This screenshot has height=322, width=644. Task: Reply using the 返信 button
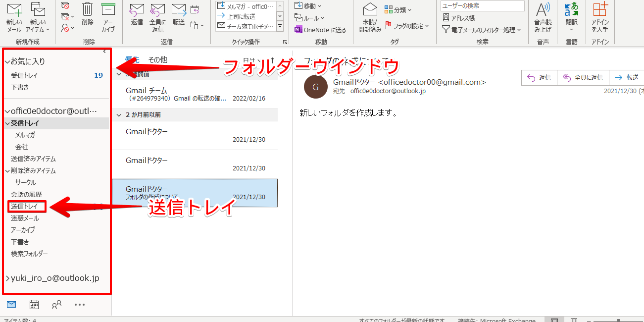[137, 15]
